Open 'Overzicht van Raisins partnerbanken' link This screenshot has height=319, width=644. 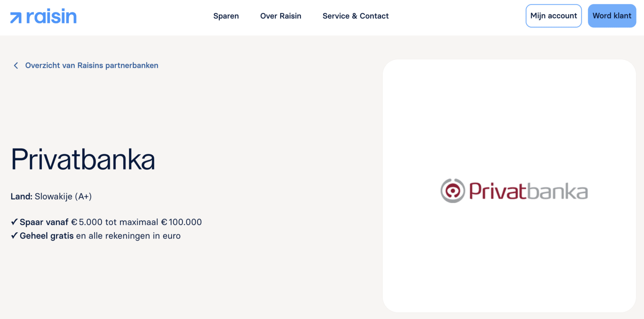[92, 65]
